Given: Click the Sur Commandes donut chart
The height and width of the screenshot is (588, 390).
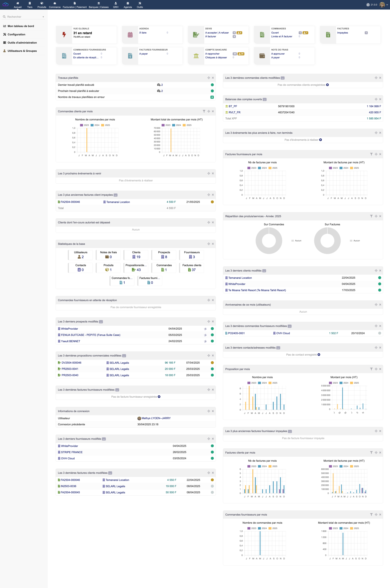Looking at the screenshot, I should [269, 241].
